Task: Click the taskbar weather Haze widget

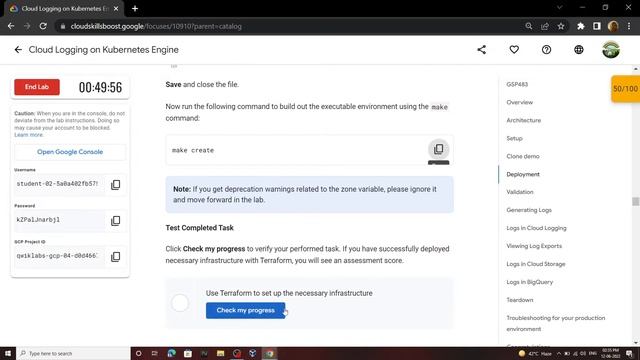Action: click(x=535, y=353)
